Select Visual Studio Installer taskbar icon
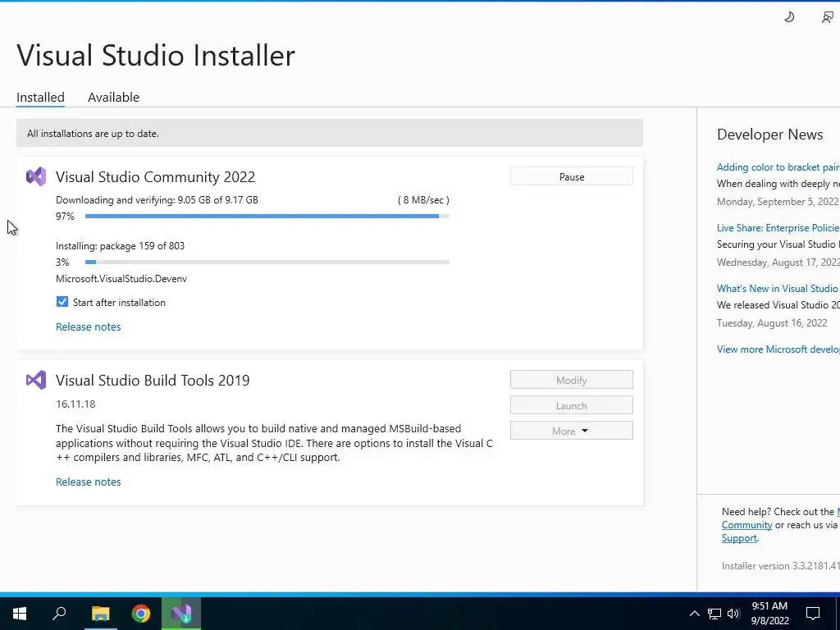840x630 pixels. 181,614
